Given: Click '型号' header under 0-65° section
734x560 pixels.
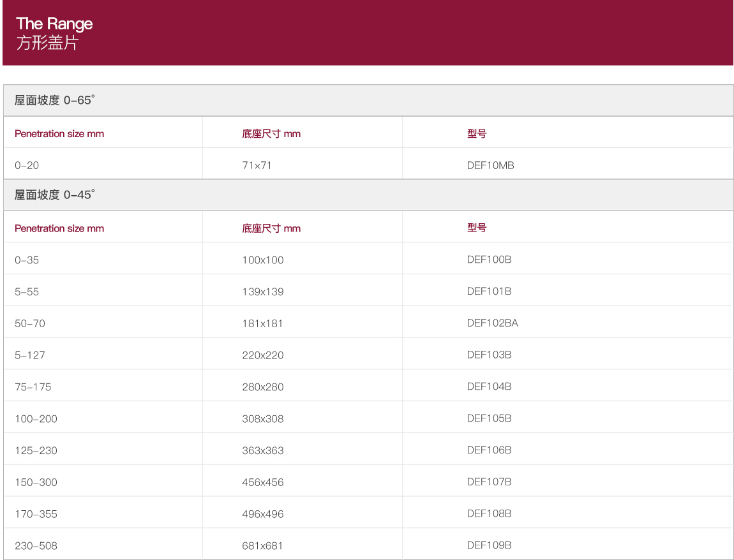Looking at the screenshot, I should [x=477, y=134].
